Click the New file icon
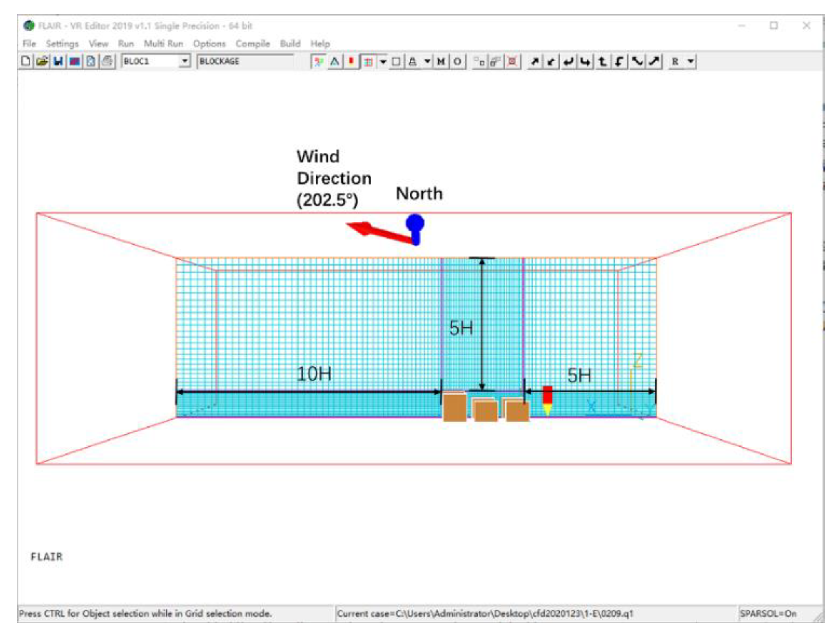 click(26, 61)
